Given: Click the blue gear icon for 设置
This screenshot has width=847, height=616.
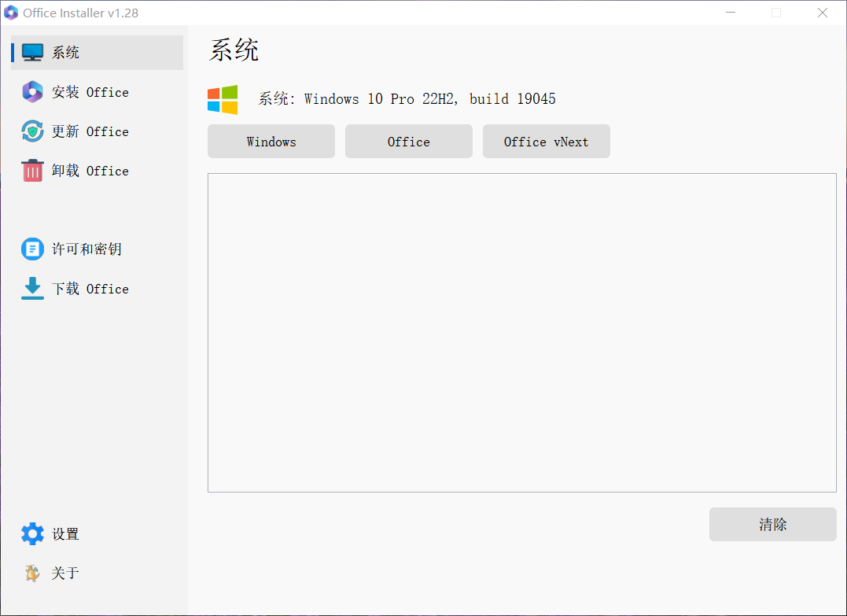Looking at the screenshot, I should pos(32,534).
